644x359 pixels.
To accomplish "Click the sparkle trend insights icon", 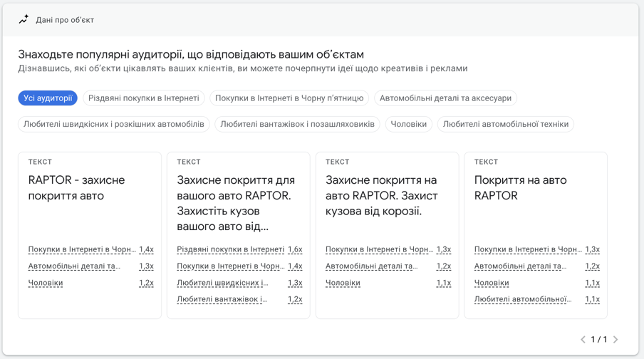I will click(x=24, y=19).
